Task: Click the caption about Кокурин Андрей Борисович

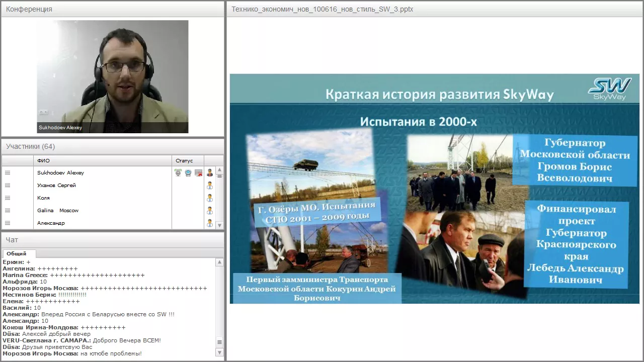Action: 317,289
